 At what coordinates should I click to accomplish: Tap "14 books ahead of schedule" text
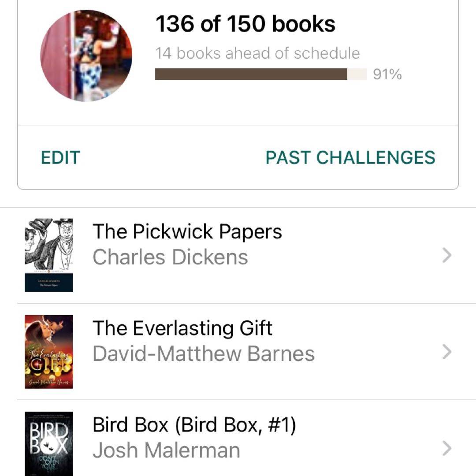coord(257,53)
